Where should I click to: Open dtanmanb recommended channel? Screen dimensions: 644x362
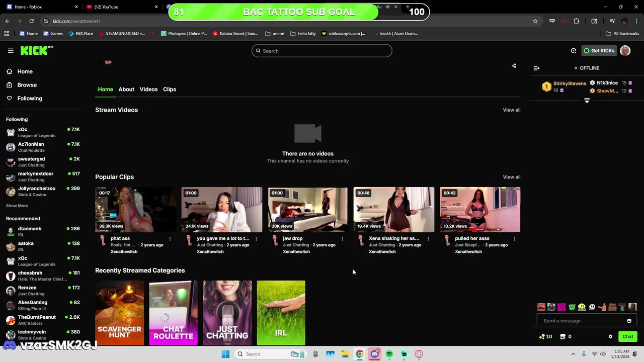(43, 231)
